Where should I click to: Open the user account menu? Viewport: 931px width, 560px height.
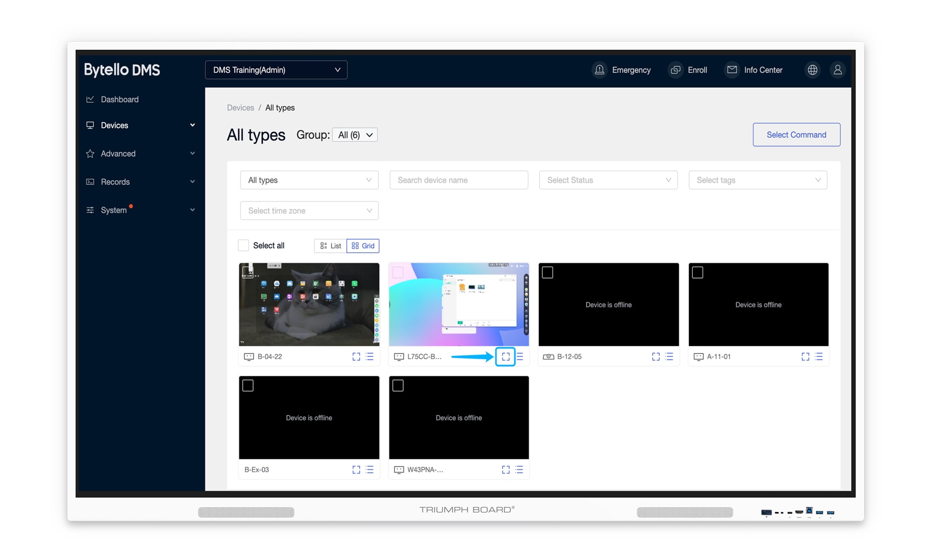click(x=837, y=70)
